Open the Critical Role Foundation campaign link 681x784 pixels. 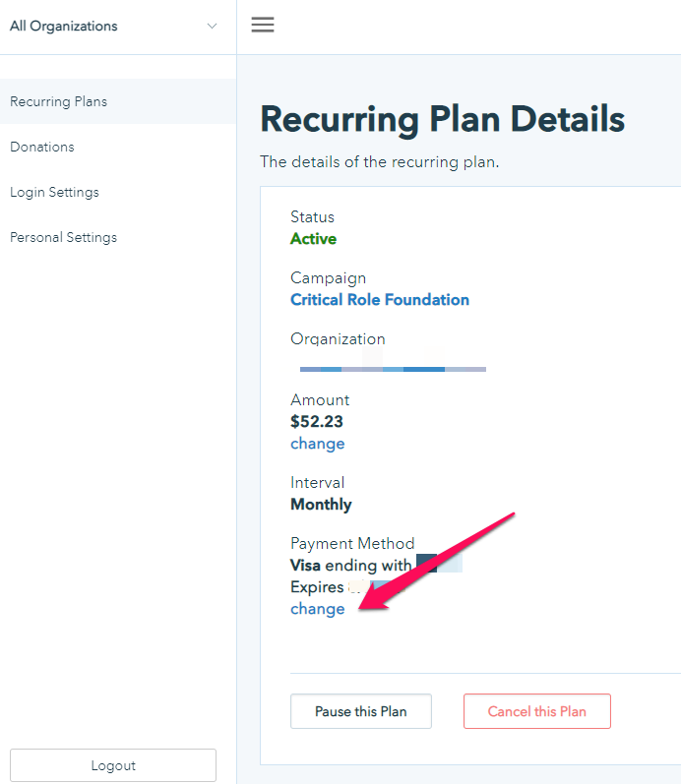click(x=380, y=299)
